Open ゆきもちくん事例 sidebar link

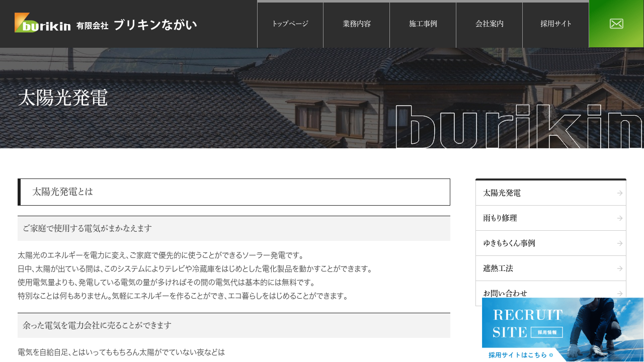(509, 243)
